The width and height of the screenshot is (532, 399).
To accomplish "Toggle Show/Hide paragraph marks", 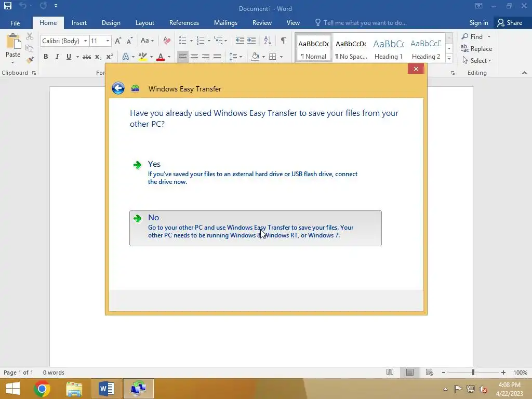I will 283,41.
